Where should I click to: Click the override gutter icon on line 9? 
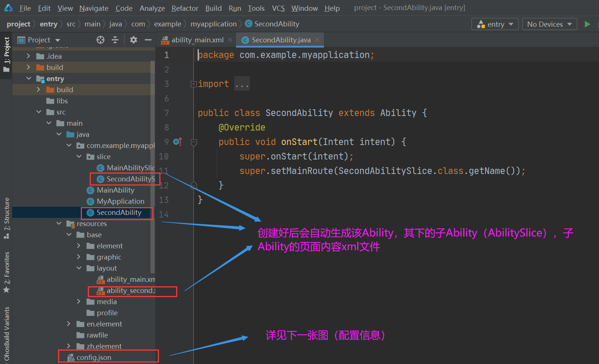click(178, 142)
